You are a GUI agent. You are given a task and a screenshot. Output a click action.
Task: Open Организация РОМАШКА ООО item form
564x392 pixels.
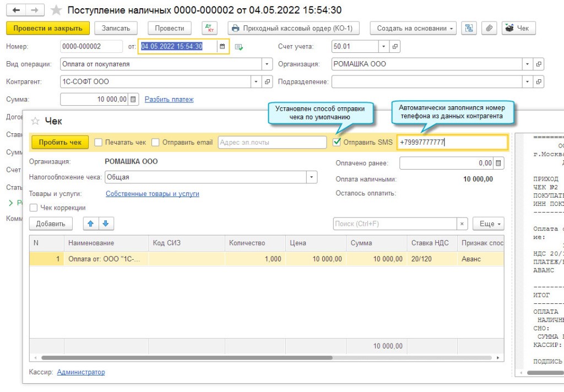539,64
